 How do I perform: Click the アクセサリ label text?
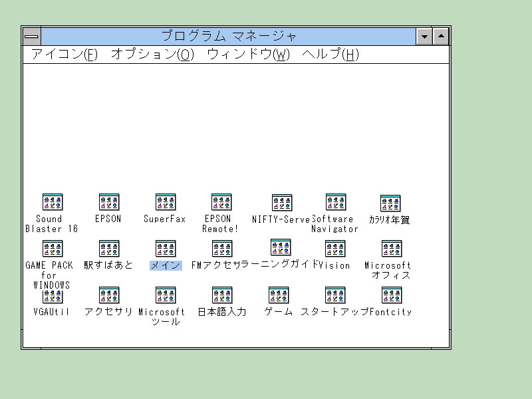point(108,312)
